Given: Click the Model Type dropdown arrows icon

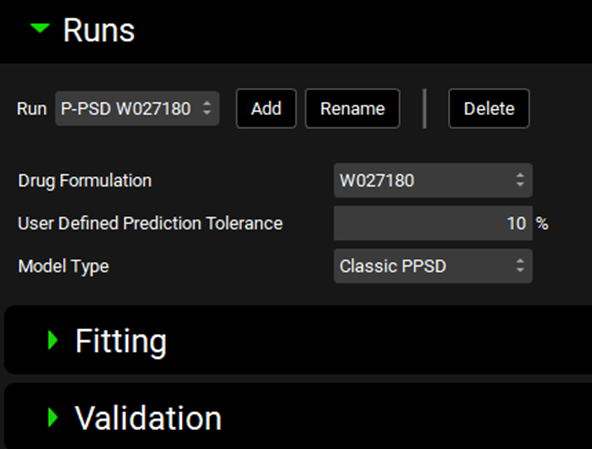Looking at the screenshot, I should coord(520,266).
